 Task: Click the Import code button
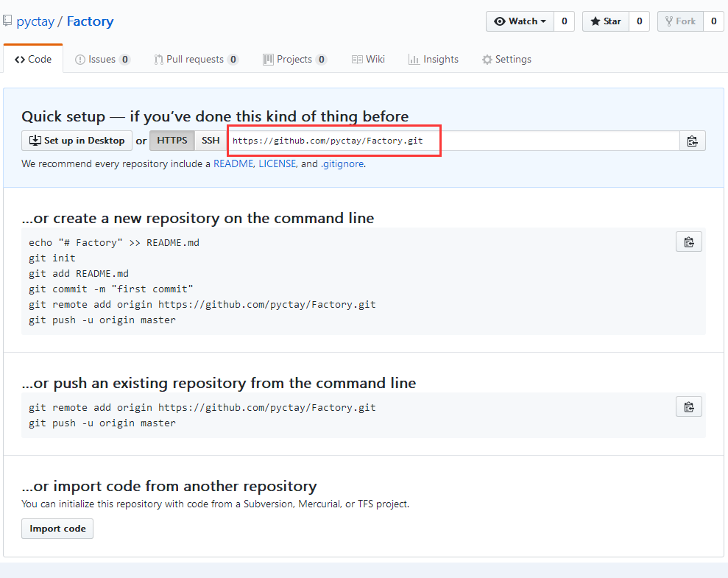(57, 529)
